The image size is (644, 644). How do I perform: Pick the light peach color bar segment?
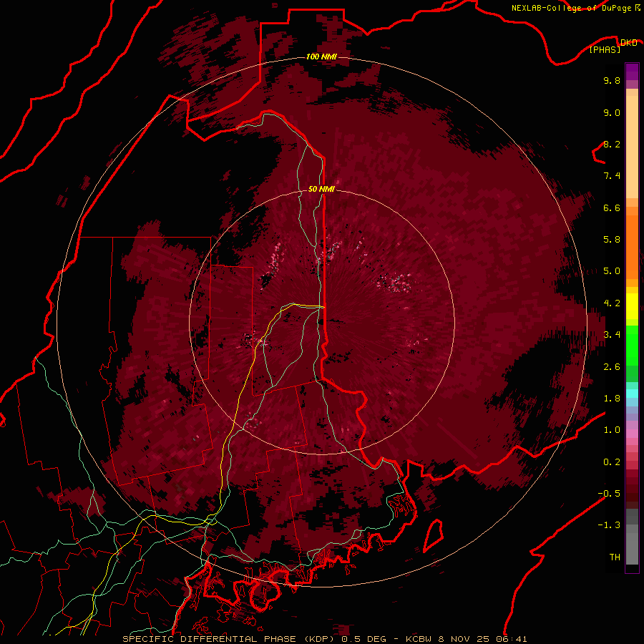coord(632,147)
